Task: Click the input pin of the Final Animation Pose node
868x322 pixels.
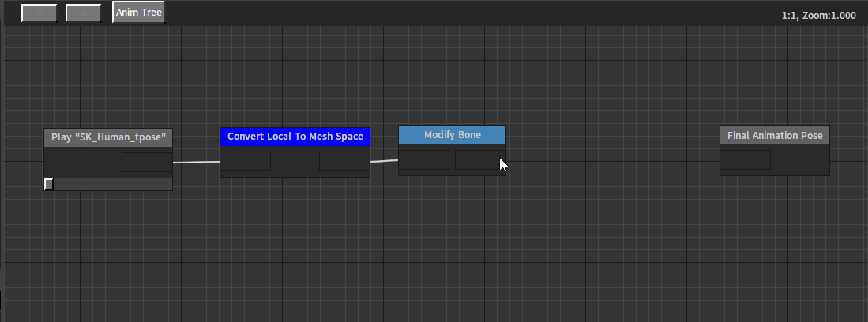Action: coord(745,160)
